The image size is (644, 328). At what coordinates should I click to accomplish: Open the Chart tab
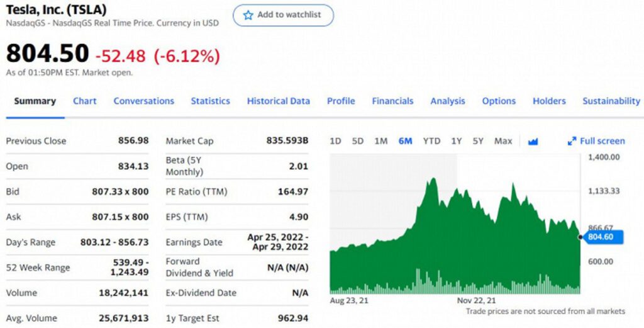(85, 101)
